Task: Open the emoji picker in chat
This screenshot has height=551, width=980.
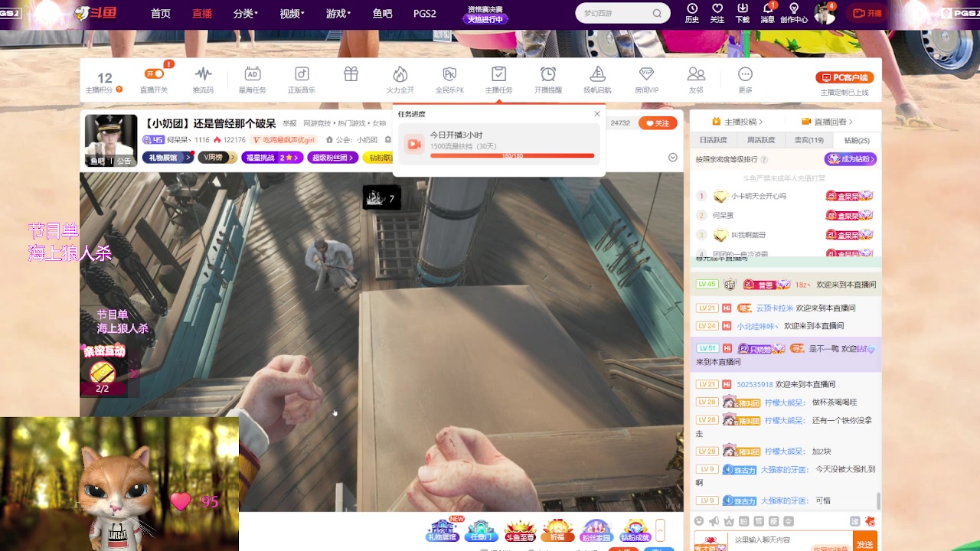Action: pos(699,521)
